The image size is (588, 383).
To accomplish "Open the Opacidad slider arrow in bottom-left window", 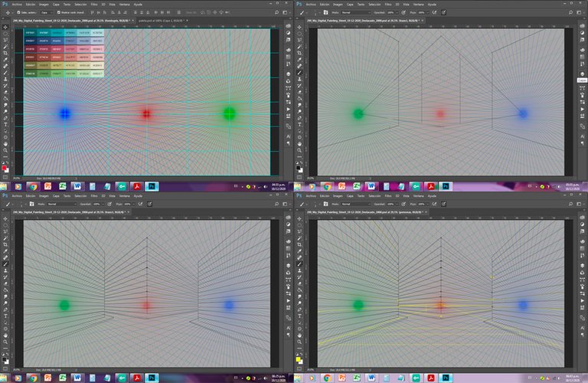I will 103,204.
